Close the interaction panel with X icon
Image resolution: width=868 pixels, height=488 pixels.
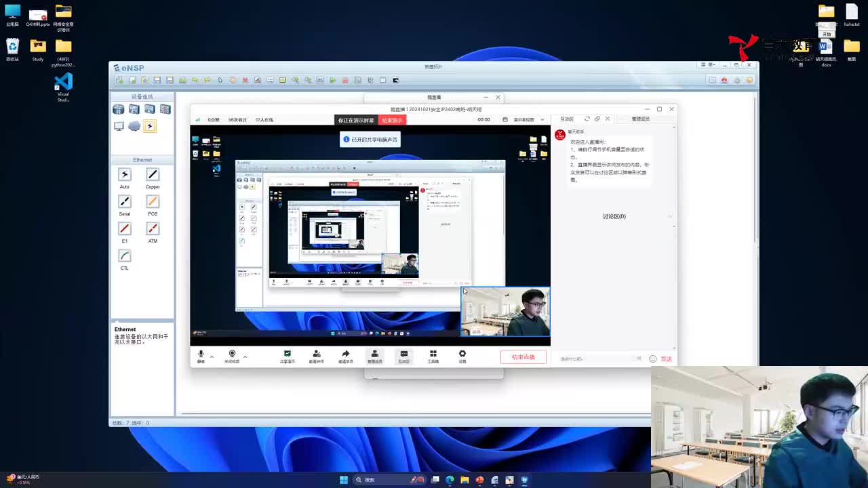[x=608, y=119]
